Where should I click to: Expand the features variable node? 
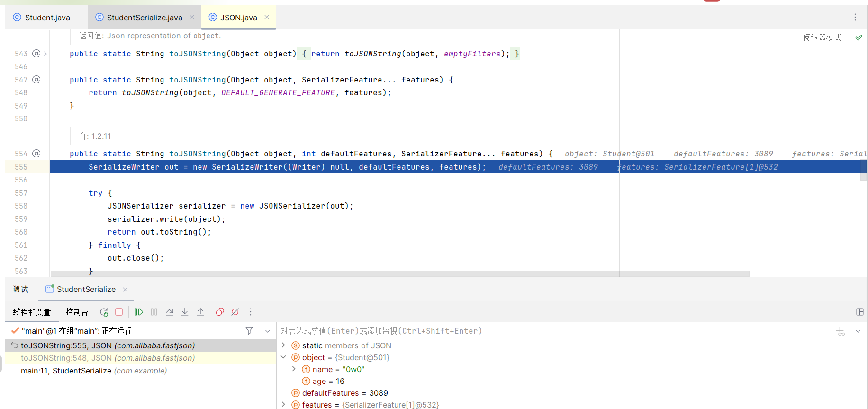[x=283, y=404]
